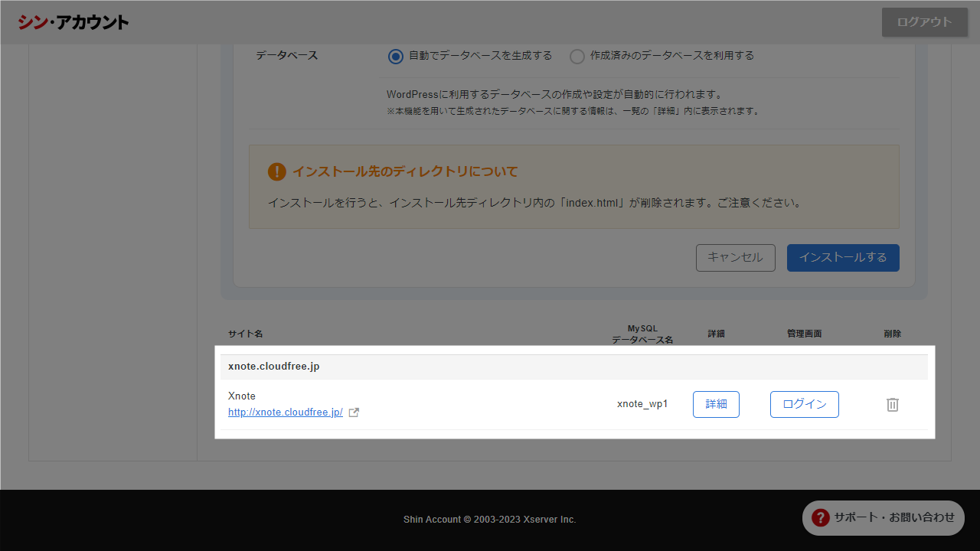
Task: Click the MySQL データベース名 column header
Action: [642, 334]
